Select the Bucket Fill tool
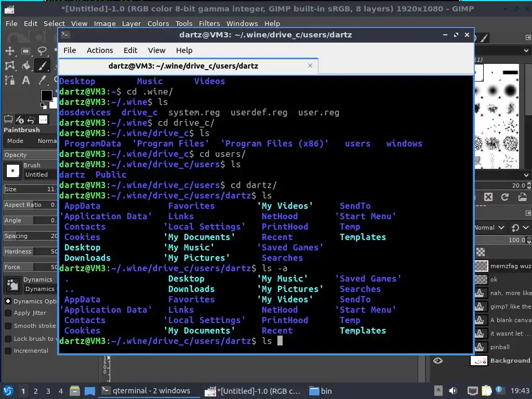 [25, 65]
